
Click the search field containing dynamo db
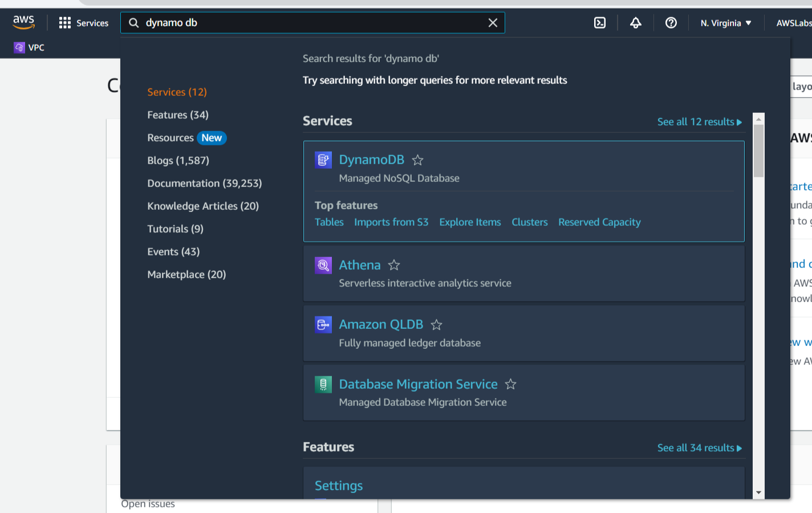point(312,23)
